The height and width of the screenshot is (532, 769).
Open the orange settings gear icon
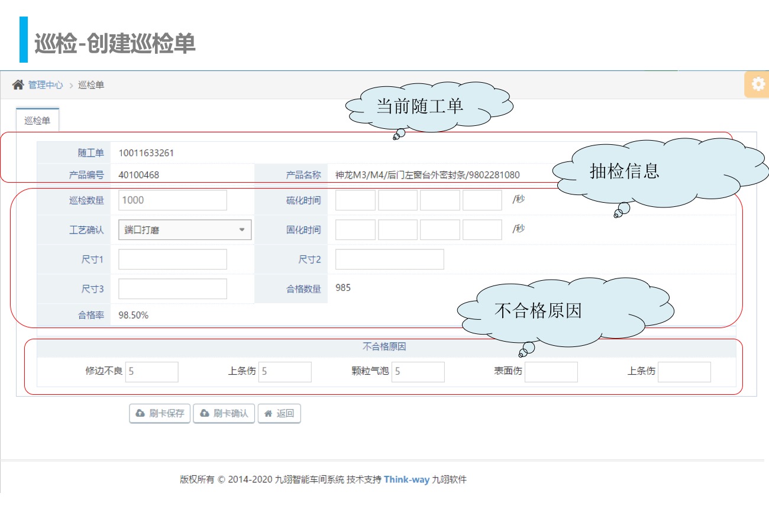758,85
